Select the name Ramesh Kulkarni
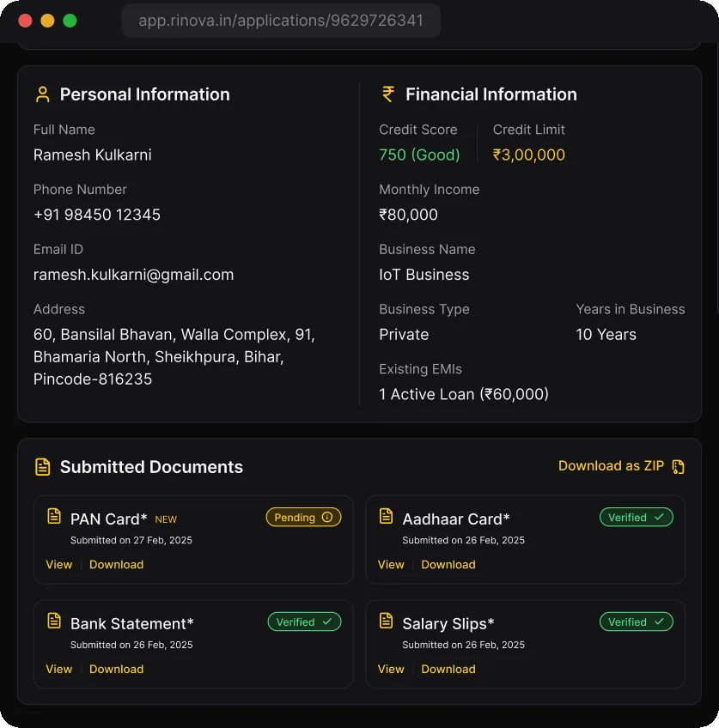719x728 pixels. click(x=93, y=155)
